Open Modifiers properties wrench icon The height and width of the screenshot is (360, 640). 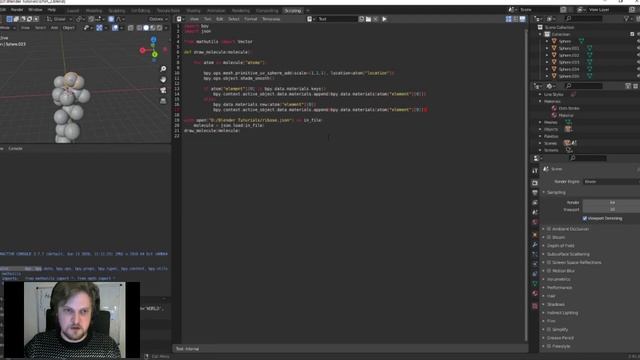click(x=535, y=244)
